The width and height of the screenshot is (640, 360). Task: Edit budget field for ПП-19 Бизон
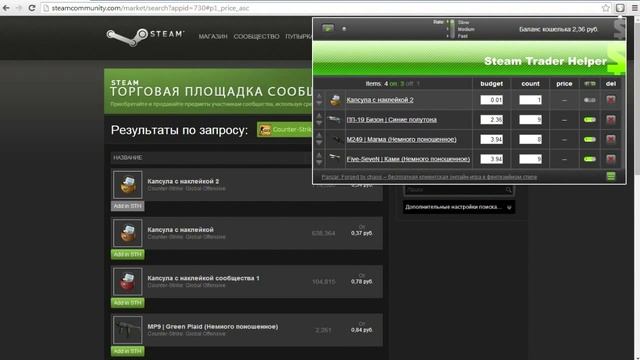tap(491, 120)
